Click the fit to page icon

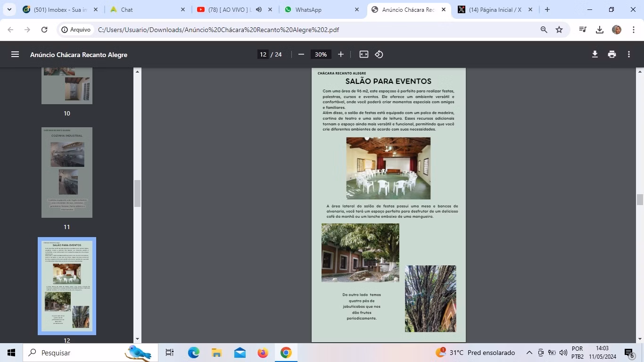363,54
